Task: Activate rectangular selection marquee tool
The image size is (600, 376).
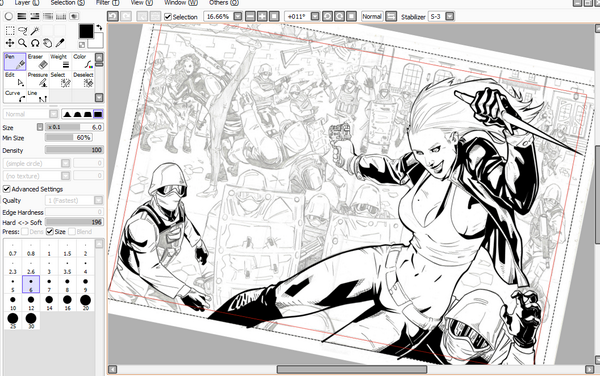Action: tap(10, 31)
